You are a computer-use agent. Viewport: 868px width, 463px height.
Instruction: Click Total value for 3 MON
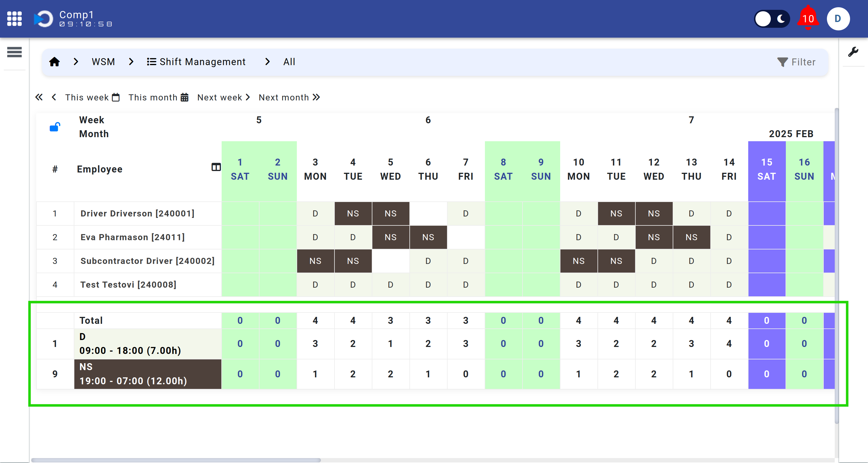[315, 320]
